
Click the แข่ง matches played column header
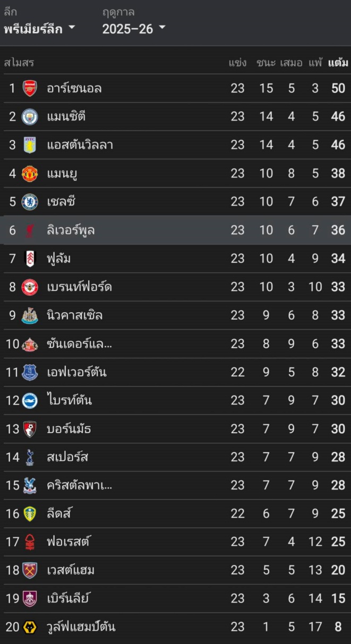click(x=237, y=63)
